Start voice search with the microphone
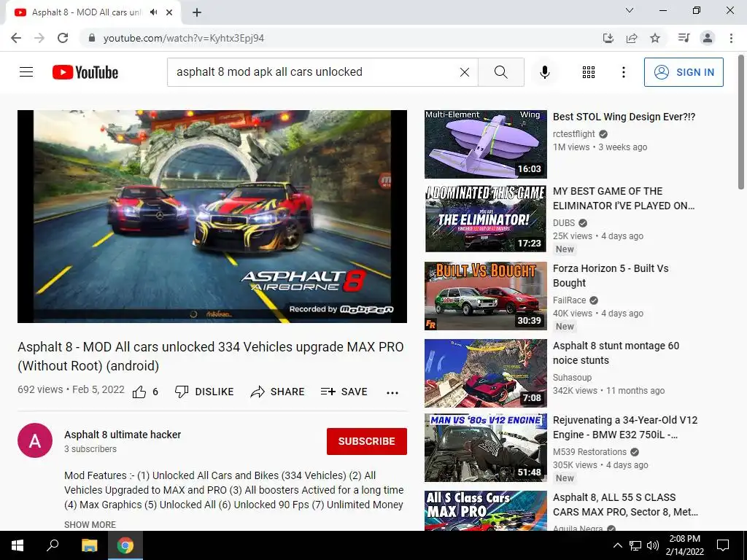Image resolution: width=747 pixels, height=560 pixels. tap(544, 72)
